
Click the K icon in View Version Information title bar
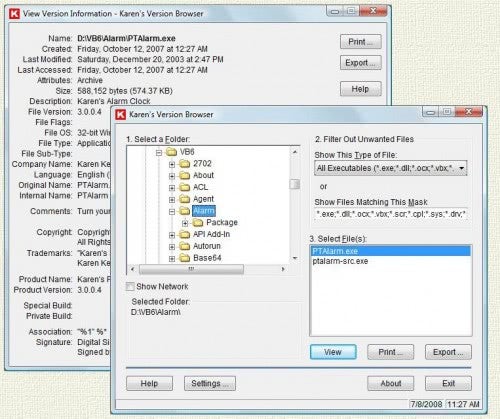[x=14, y=14]
